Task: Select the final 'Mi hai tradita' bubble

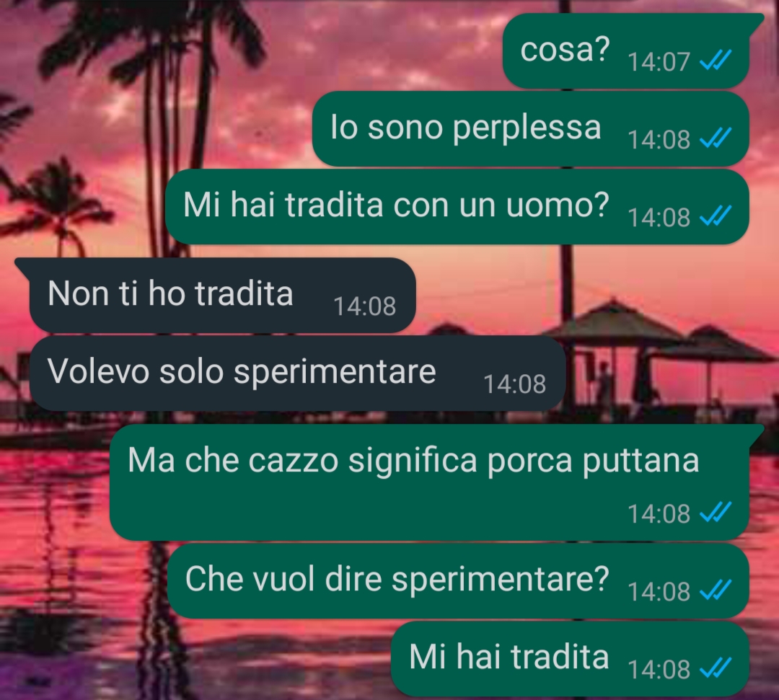Action: [570, 658]
